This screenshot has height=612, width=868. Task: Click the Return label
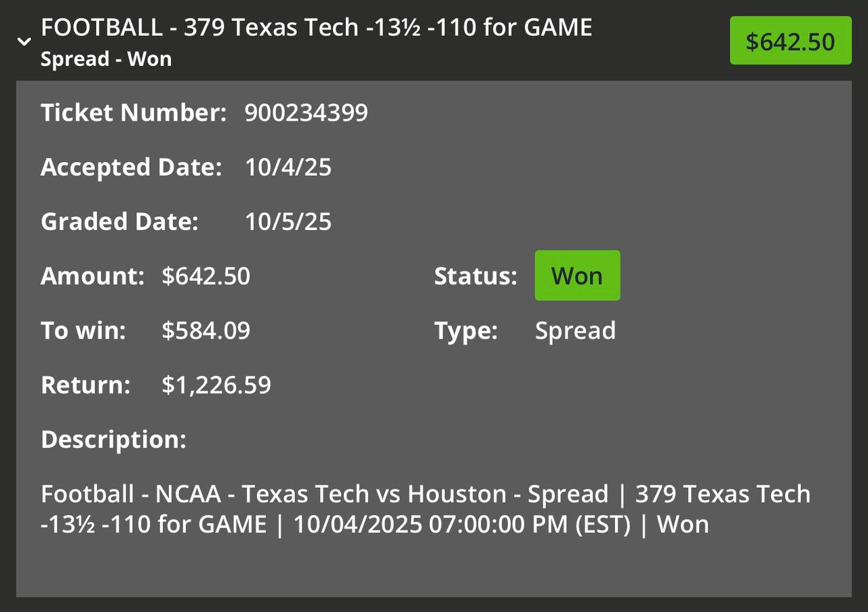pos(85,385)
